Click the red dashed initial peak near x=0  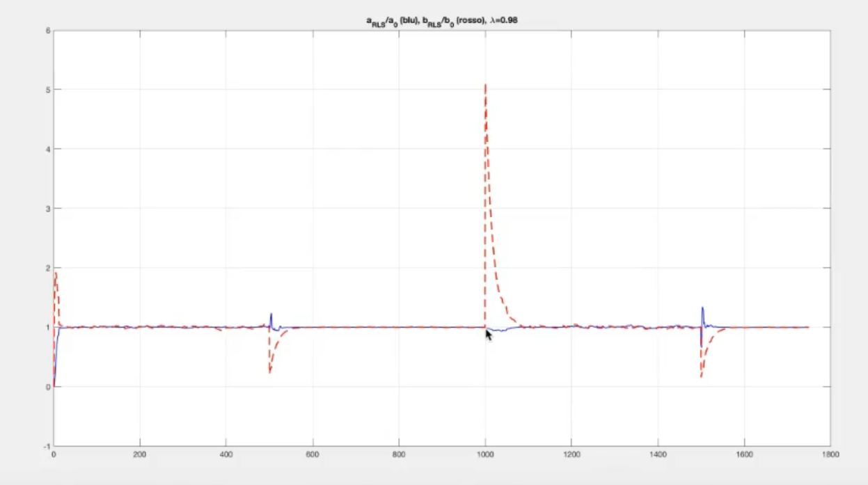56,274
